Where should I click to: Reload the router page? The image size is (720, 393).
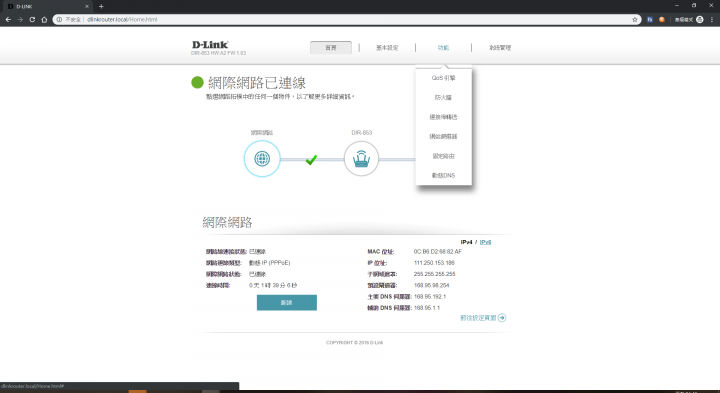pos(32,19)
